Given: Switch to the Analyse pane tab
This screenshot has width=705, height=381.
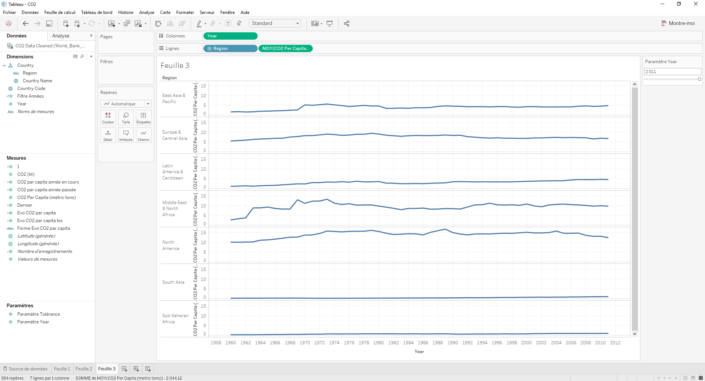Looking at the screenshot, I should pyautogui.click(x=60, y=36).
